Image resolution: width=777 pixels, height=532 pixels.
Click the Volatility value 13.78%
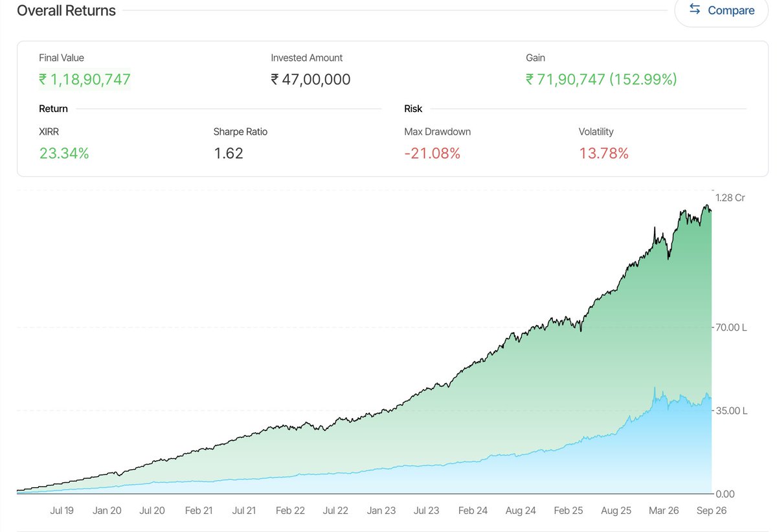603,153
